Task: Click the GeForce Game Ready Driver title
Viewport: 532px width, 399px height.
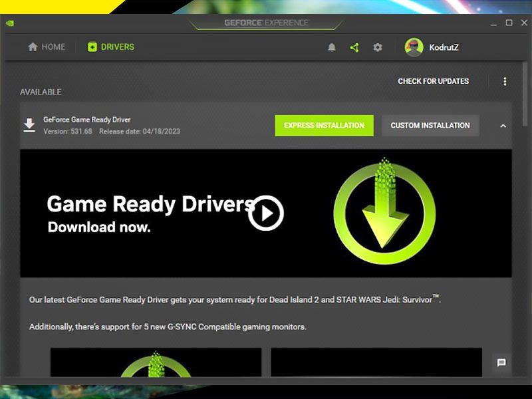Action: [x=87, y=120]
